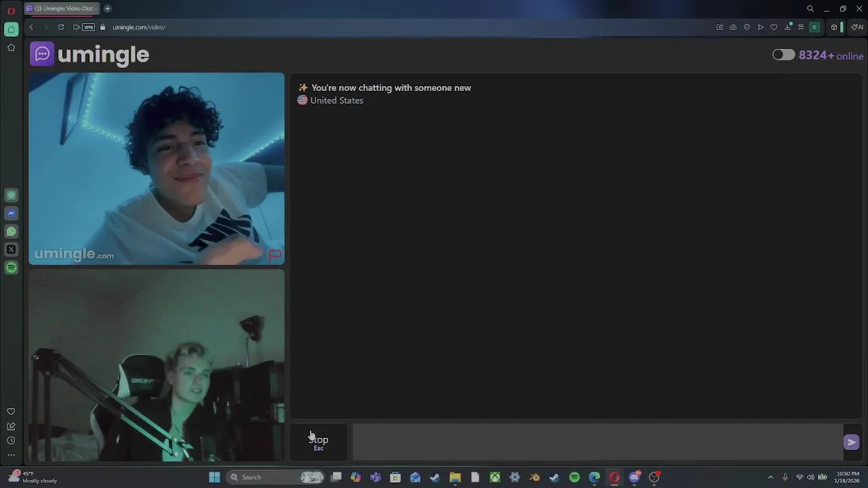This screenshot has height=488, width=868.
Task: Open Messenger in the Opera sidebar
Action: click(11, 213)
